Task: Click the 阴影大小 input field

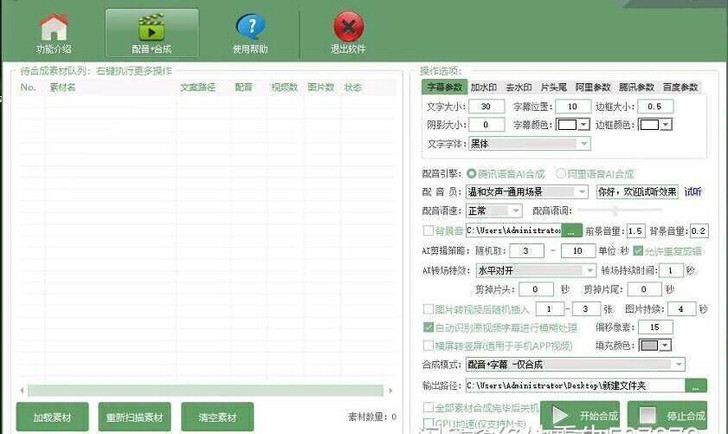Action: pyautogui.click(x=487, y=124)
